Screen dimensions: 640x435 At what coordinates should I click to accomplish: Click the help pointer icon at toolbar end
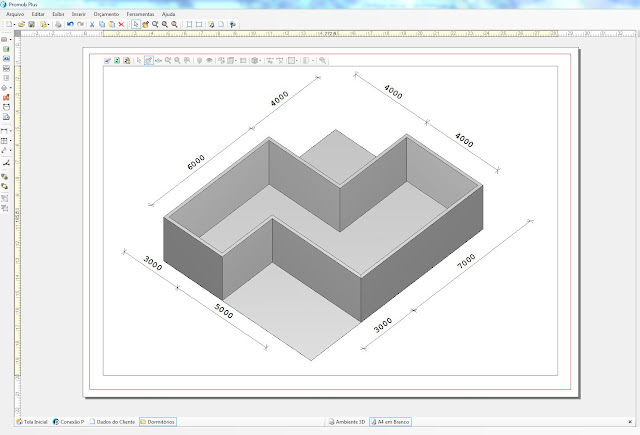pyautogui.click(x=233, y=24)
